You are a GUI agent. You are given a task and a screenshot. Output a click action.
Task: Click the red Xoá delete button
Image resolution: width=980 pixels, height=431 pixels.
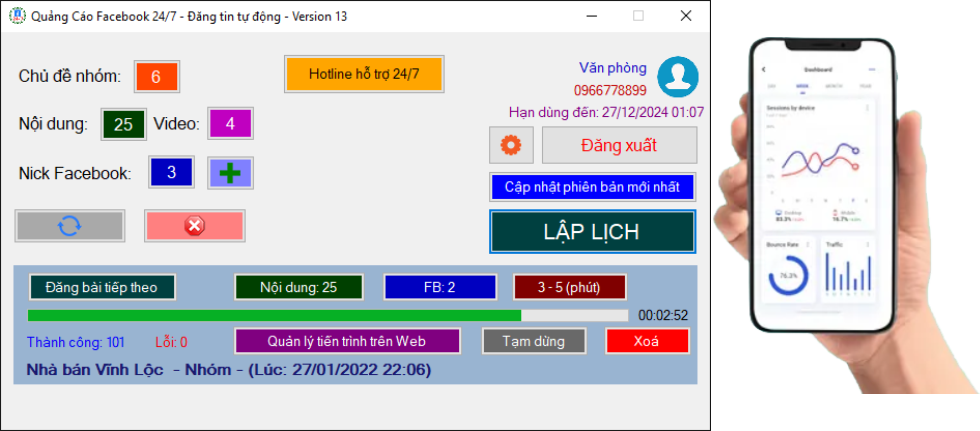point(647,341)
